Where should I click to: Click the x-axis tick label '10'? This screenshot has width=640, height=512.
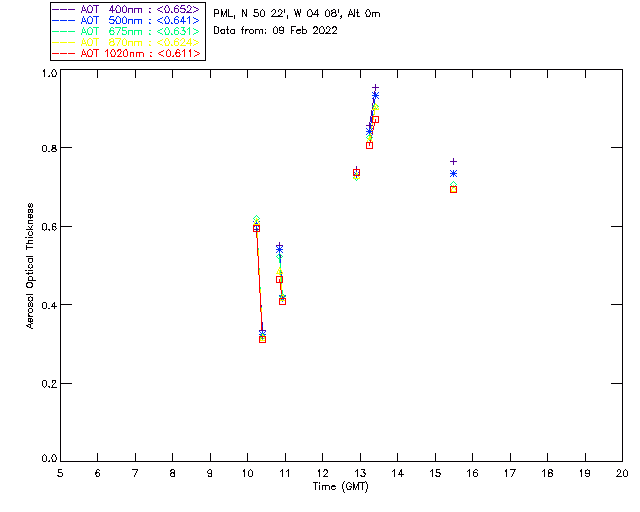[x=247, y=473]
